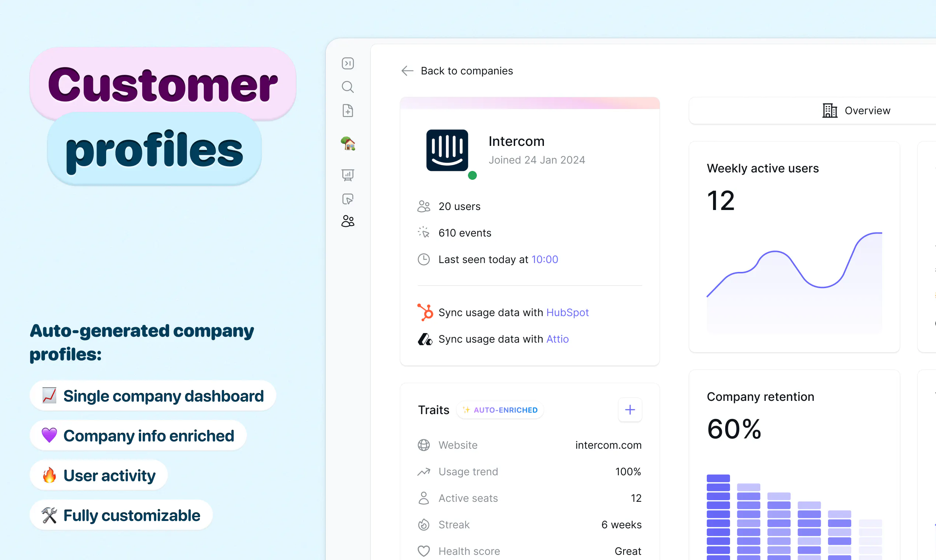Click the heart icon next to Health score
This screenshot has width=936, height=560.
tap(424, 551)
